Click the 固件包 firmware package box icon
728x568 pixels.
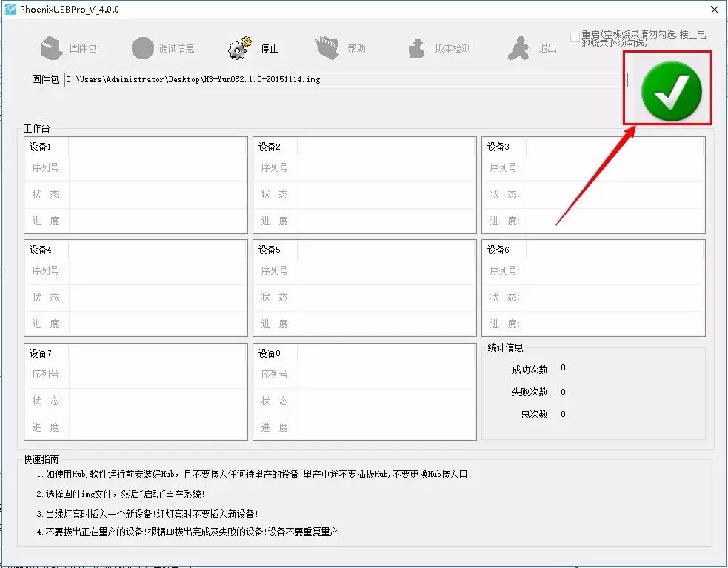[x=52, y=48]
